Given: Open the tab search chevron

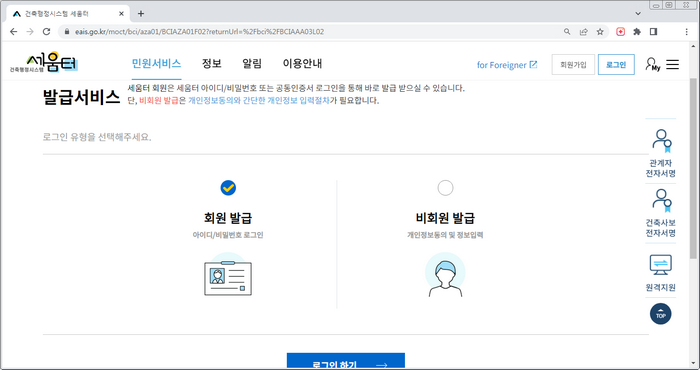Looking at the screenshot, I should click(x=638, y=14).
